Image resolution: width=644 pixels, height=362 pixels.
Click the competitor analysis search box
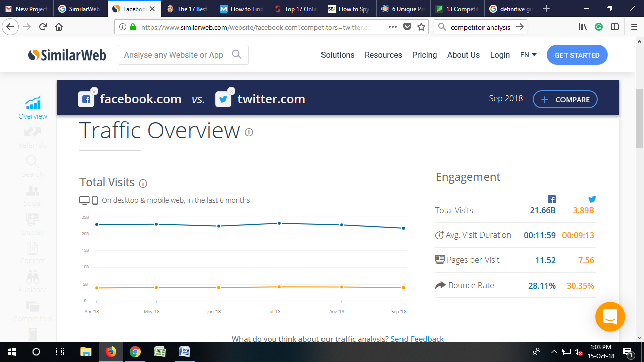tap(480, 27)
